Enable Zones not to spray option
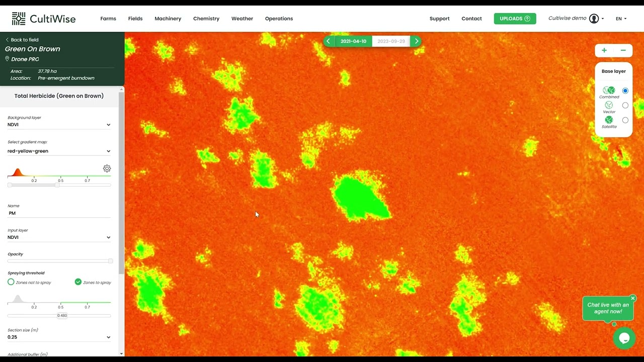Image resolution: width=644 pixels, height=362 pixels. [x=11, y=282]
